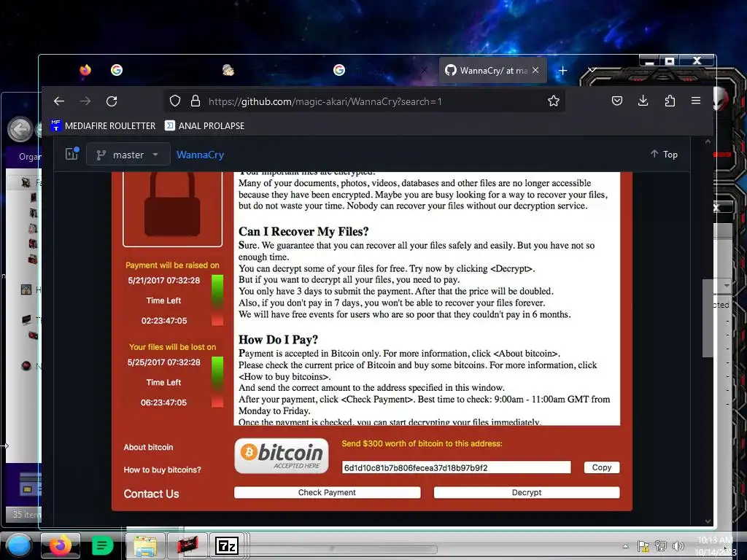Click the 'Can I Recover My Files?' heading
The width and height of the screenshot is (747, 560).
pyautogui.click(x=303, y=231)
